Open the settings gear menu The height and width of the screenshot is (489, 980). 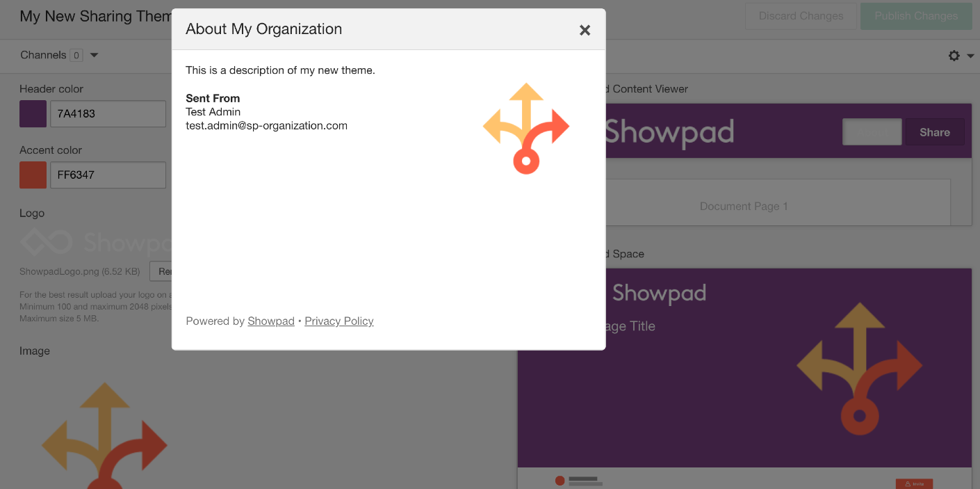[x=954, y=56]
